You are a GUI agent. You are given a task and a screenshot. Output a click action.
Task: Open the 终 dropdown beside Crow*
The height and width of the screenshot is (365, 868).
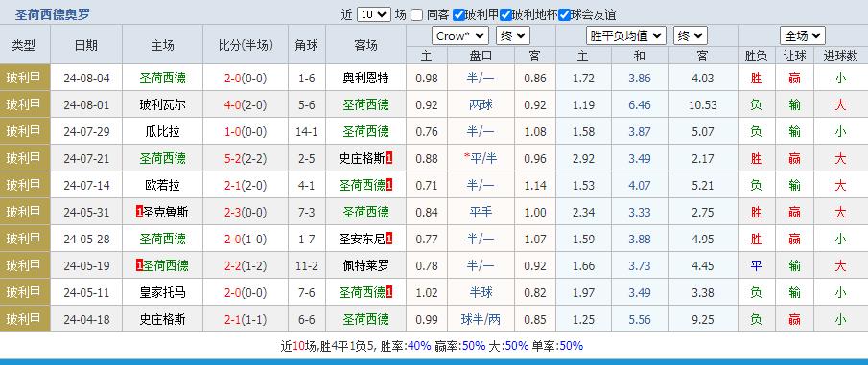point(512,36)
